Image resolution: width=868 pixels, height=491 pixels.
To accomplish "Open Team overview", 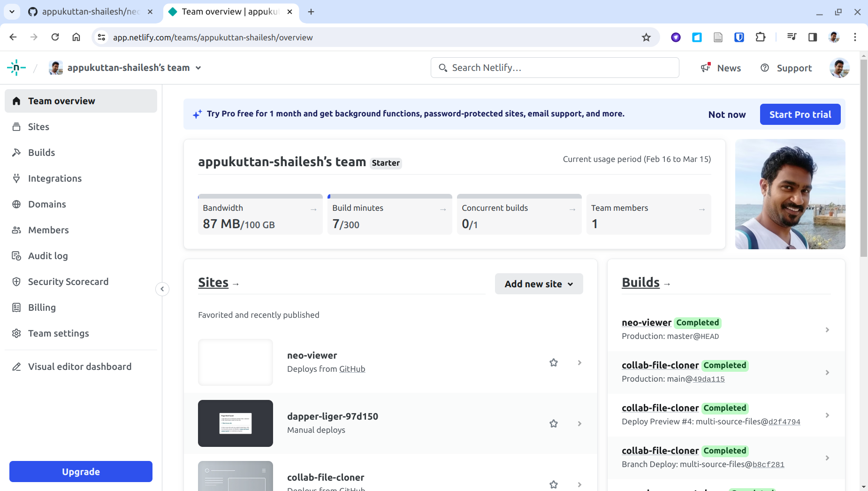I will (61, 100).
